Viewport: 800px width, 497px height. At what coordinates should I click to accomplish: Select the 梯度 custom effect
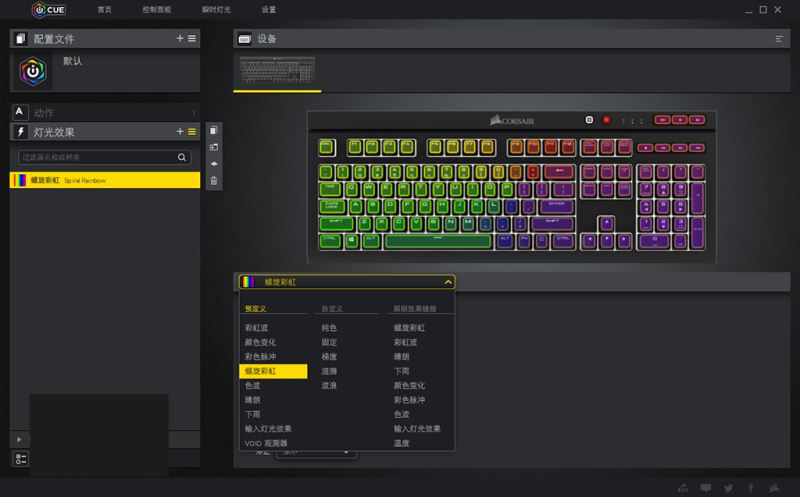pyautogui.click(x=329, y=357)
